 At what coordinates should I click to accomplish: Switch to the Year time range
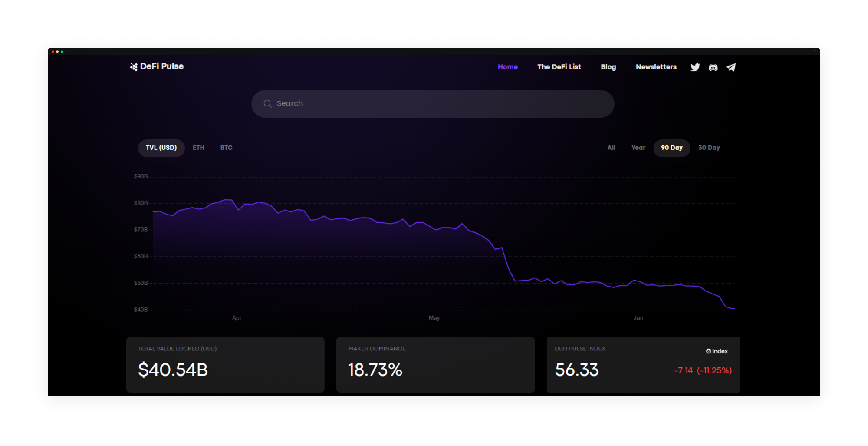tap(638, 148)
